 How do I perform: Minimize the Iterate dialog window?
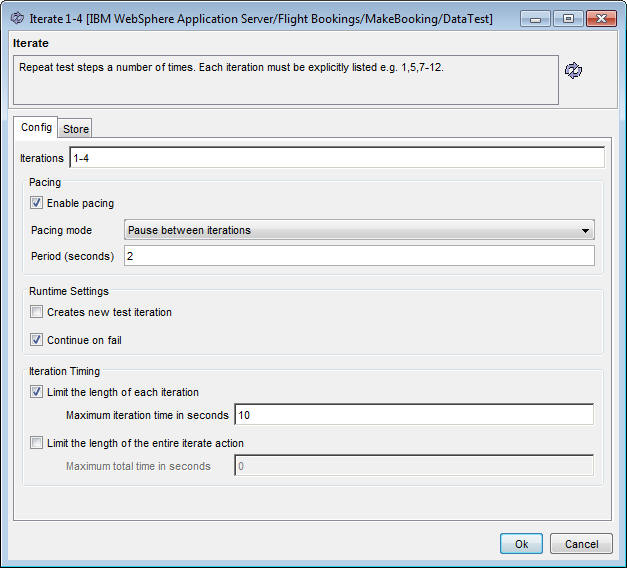pos(536,19)
